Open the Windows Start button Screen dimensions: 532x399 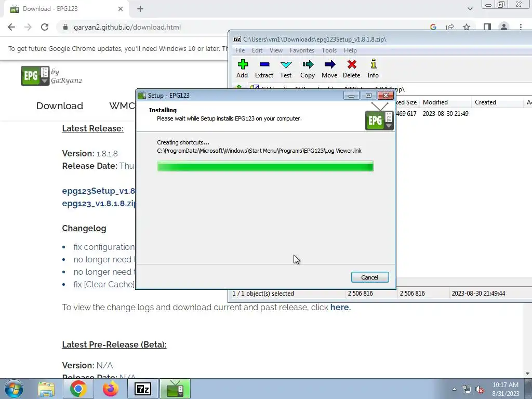click(x=14, y=389)
